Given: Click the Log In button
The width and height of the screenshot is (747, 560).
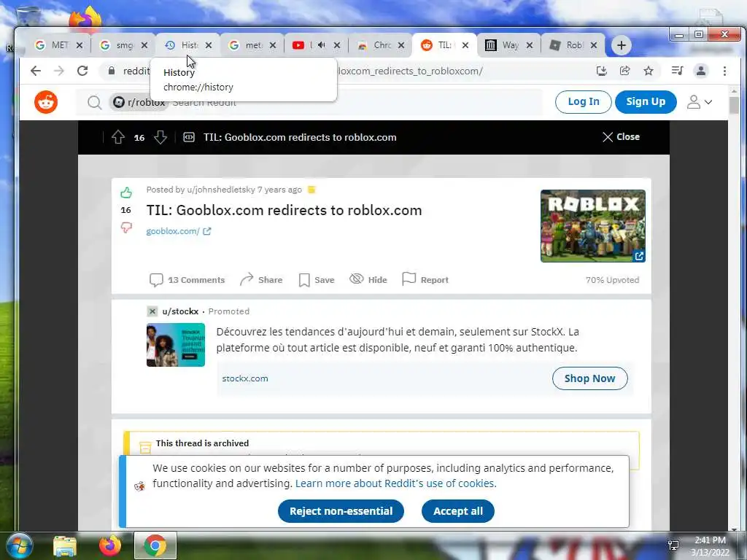Looking at the screenshot, I should pyautogui.click(x=583, y=102).
